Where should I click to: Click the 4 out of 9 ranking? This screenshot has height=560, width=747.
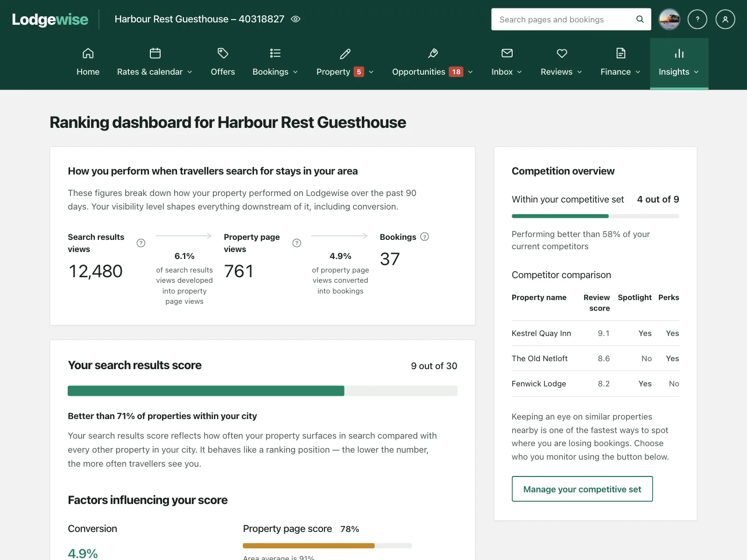[x=658, y=199]
